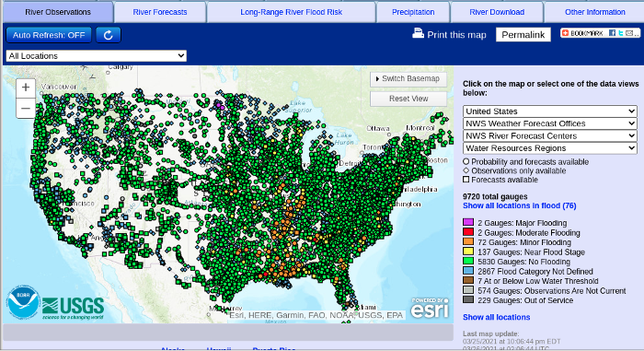Open the NWS River Forecast Centers dropdown
The height and width of the screenshot is (351, 644).
click(x=550, y=135)
